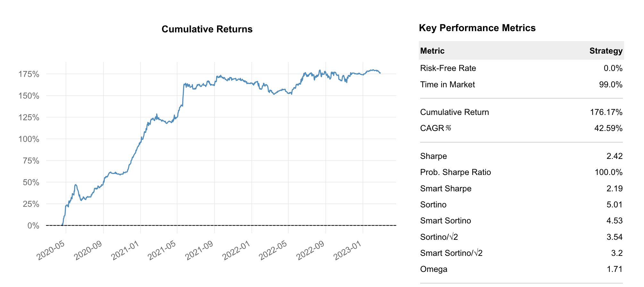The image size is (644, 287).
Task: Click the Smart Sharpe value 2.19
Action: 614,188
